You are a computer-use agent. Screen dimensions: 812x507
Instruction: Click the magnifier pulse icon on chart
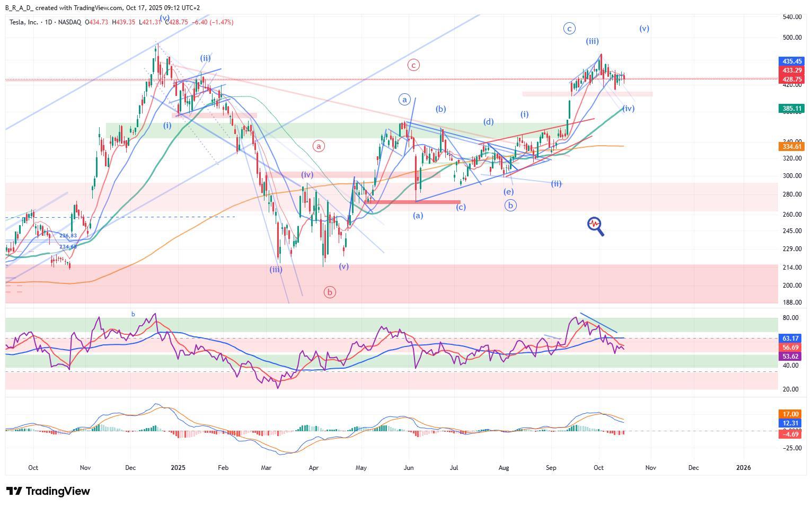[595, 226]
